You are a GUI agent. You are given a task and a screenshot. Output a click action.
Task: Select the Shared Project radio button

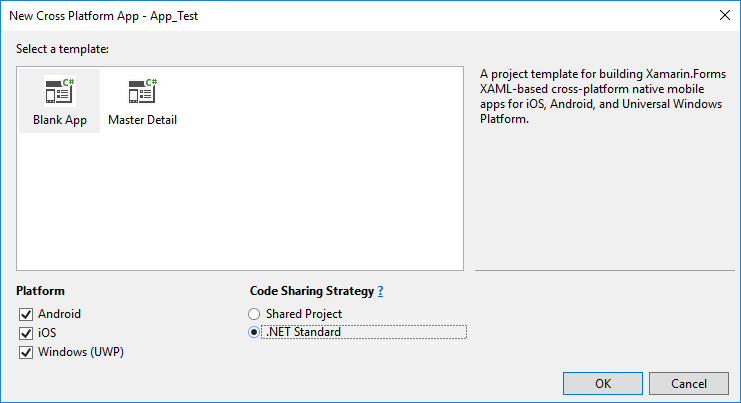pos(254,314)
